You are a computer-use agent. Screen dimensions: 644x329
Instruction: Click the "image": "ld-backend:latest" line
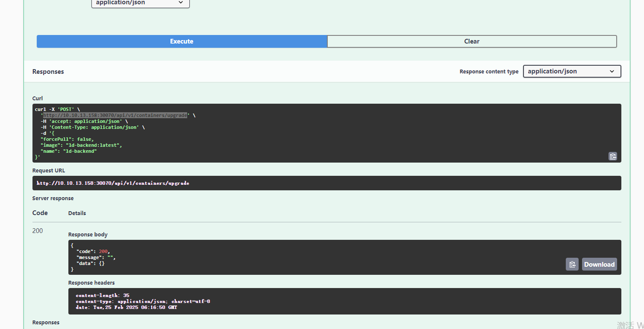click(x=81, y=145)
